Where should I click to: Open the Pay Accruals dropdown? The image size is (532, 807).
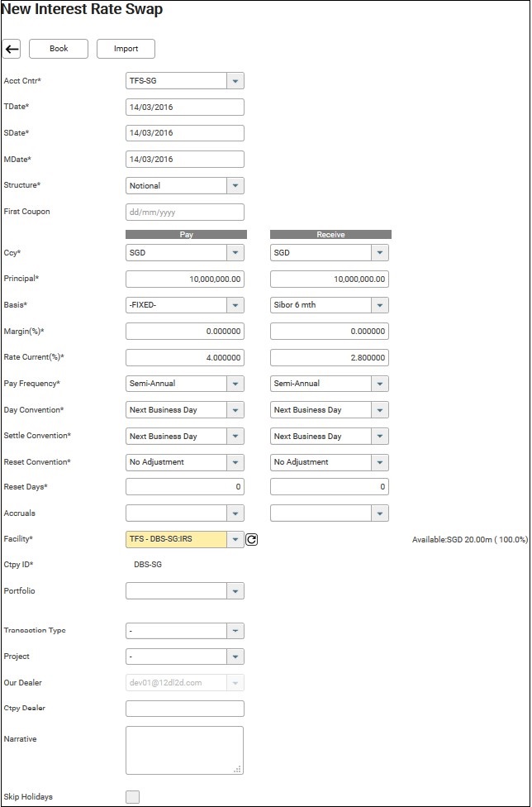[x=235, y=513]
